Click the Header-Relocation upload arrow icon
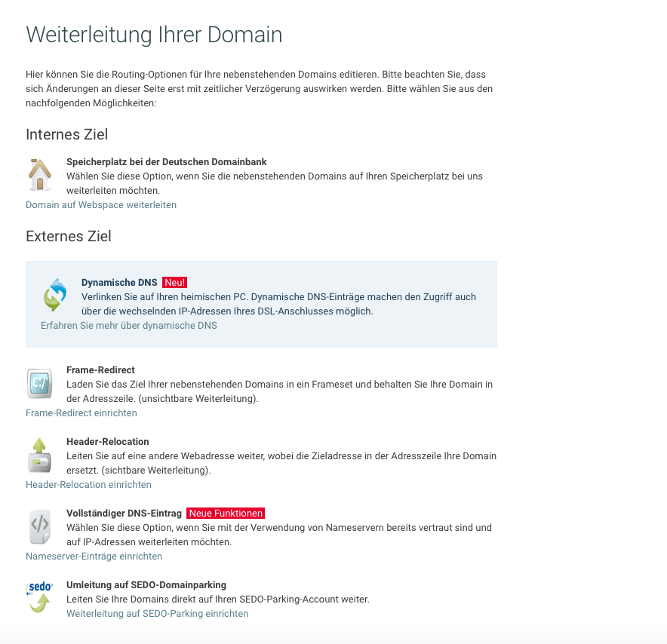Image resolution: width=667 pixels, height=644 pixels. click(x=39, y=455)
